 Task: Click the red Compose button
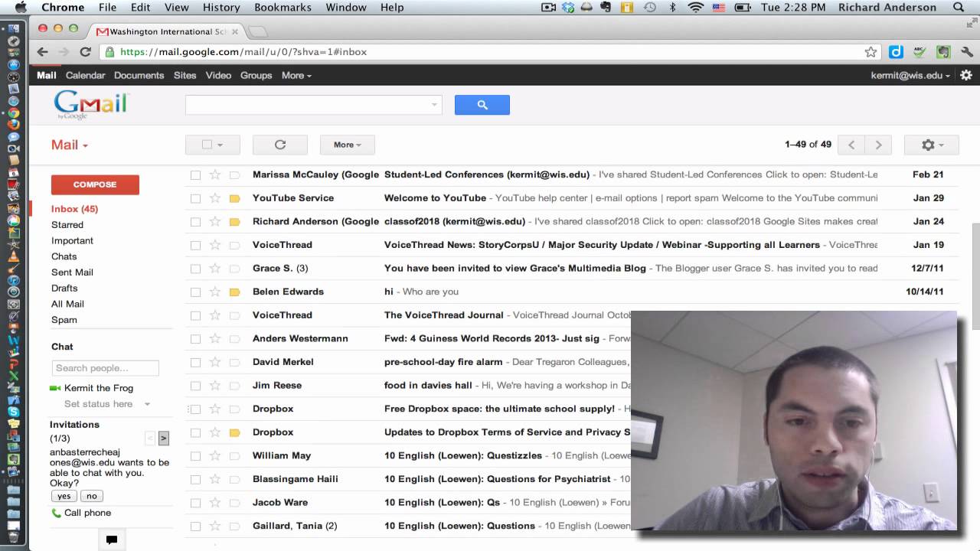(x=95, y=184)
